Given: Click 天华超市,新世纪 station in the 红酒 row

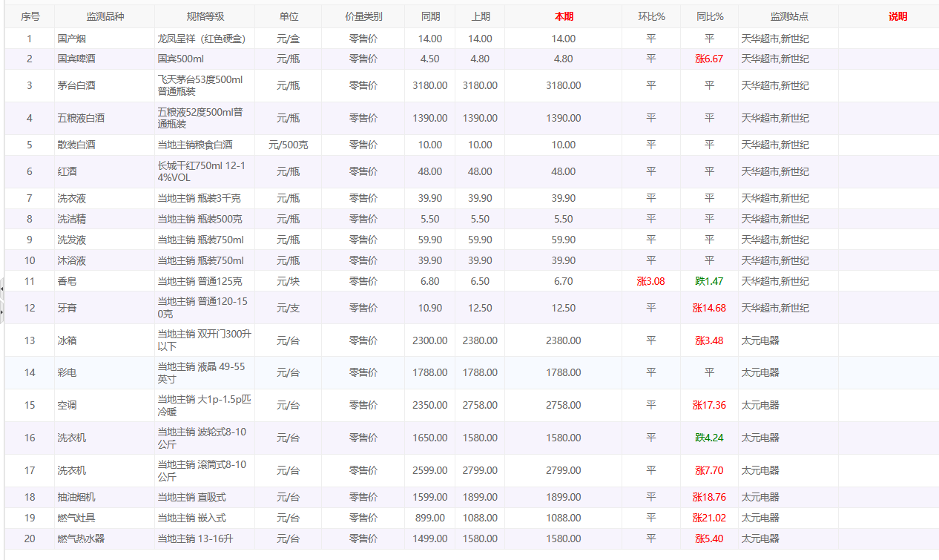Looking at the screenshot, I should (775, 171).
